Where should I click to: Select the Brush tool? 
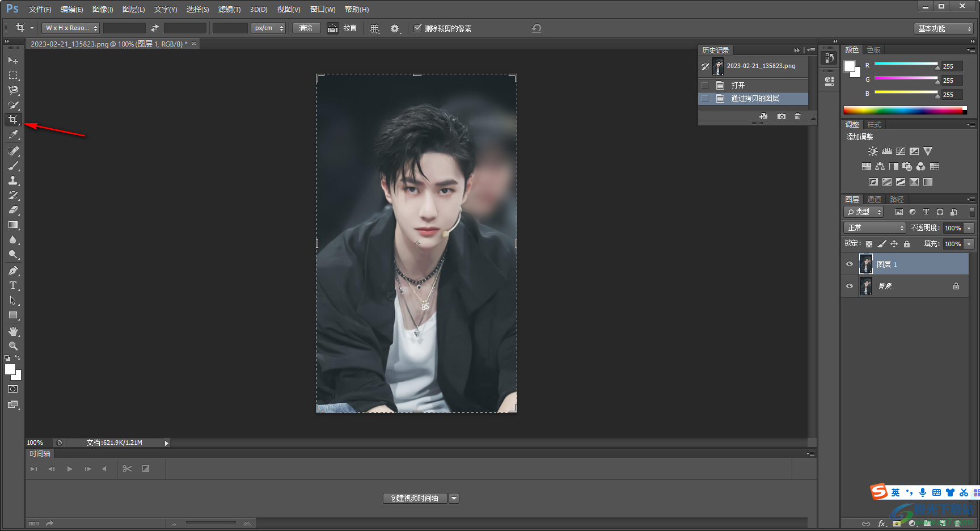point(13,166)
